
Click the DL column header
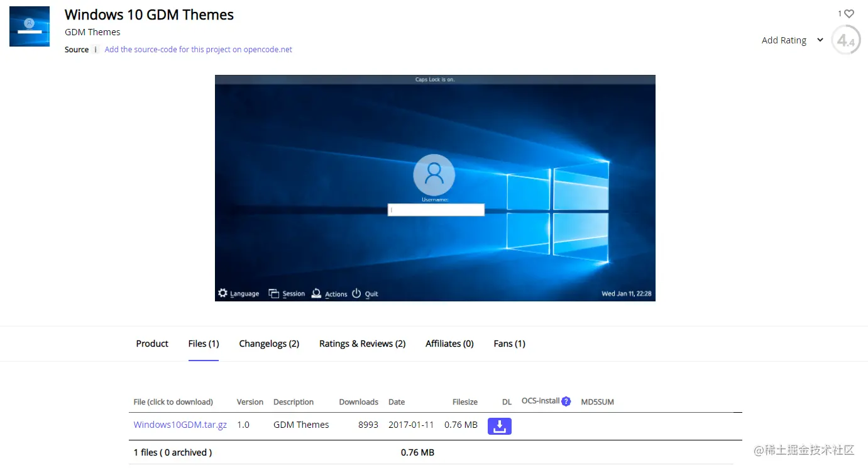tap(507, 402)
